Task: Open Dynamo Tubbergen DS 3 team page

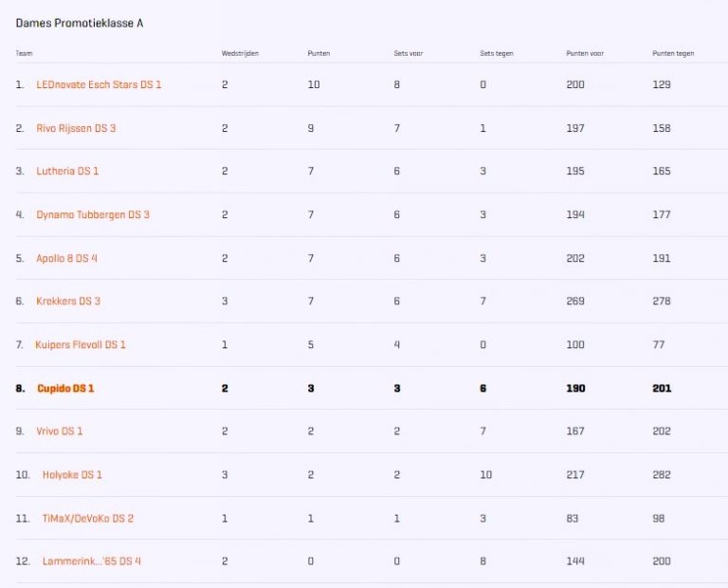Action: [93, 214]
